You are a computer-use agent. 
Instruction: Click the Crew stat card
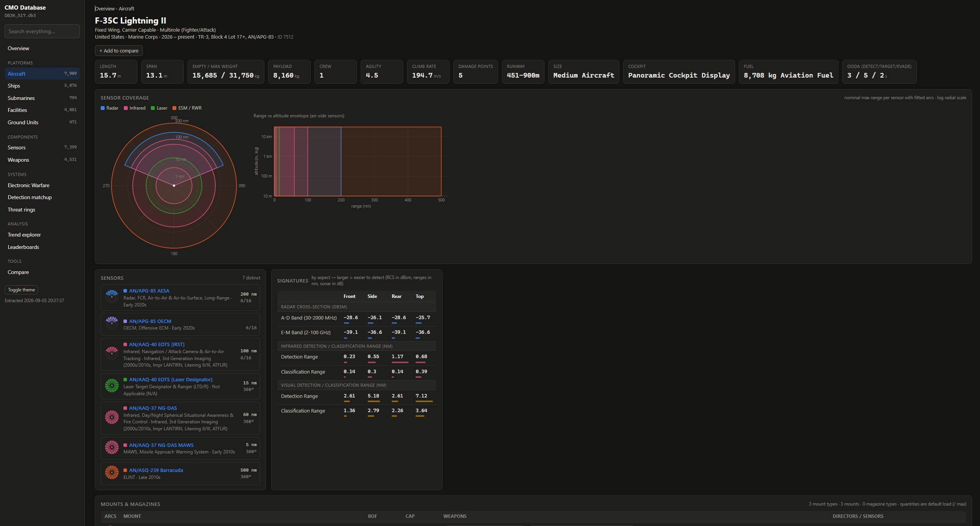tap(336, 72)
